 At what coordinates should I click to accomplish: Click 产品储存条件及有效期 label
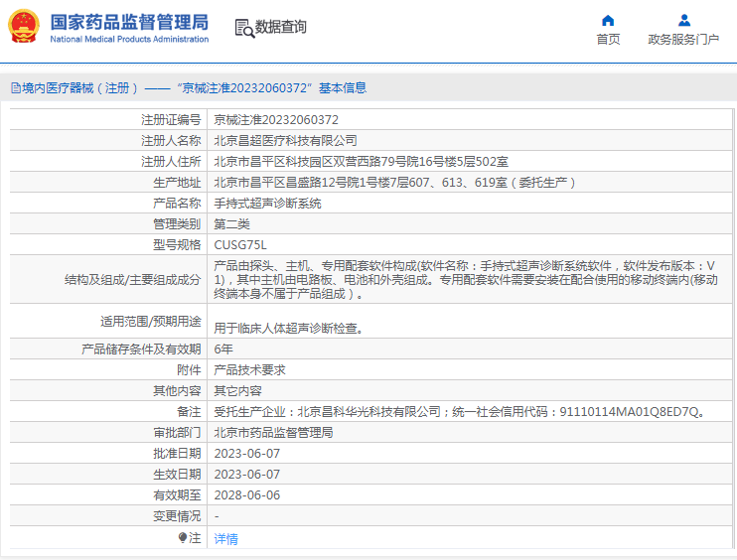141,350
